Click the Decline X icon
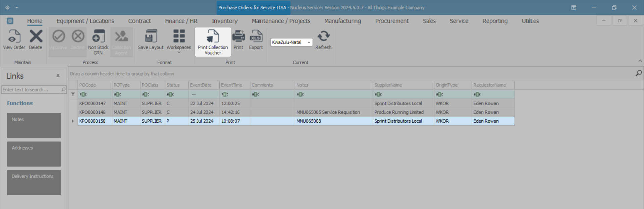The width and height of the screenshot is (644, 209). click(78, 36)
